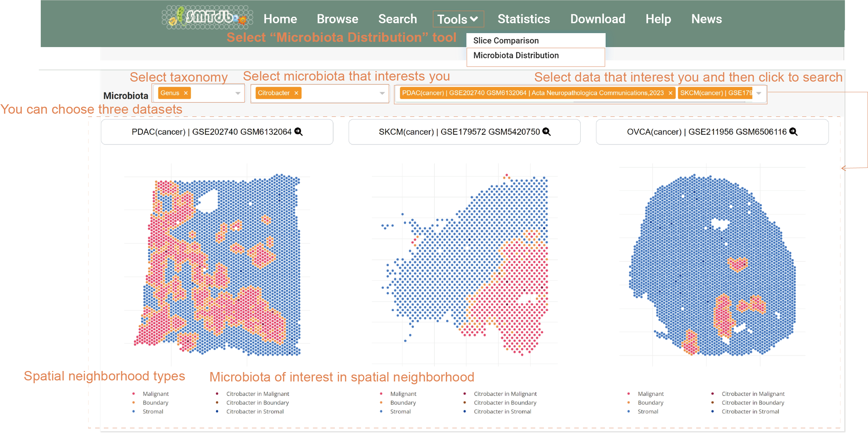868x439 pixels.
Task: Click magnifier icon on SKCM dataset panel
Action: click(x=547, y=131)
